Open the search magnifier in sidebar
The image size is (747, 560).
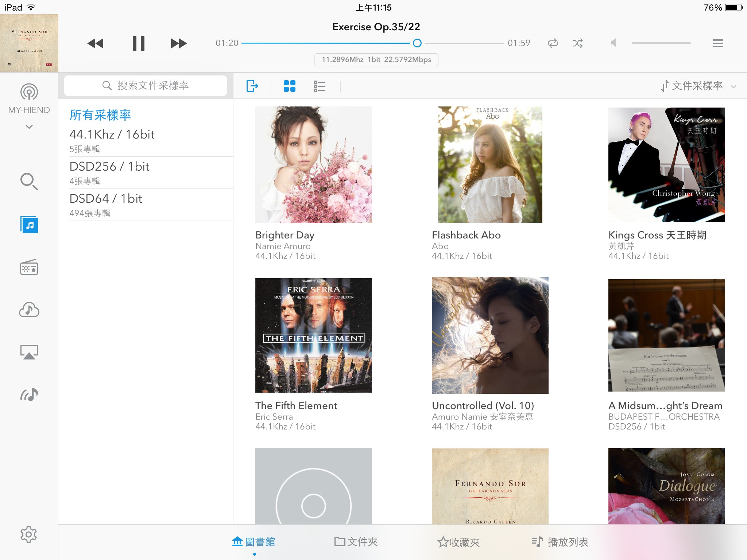[29, 182]
